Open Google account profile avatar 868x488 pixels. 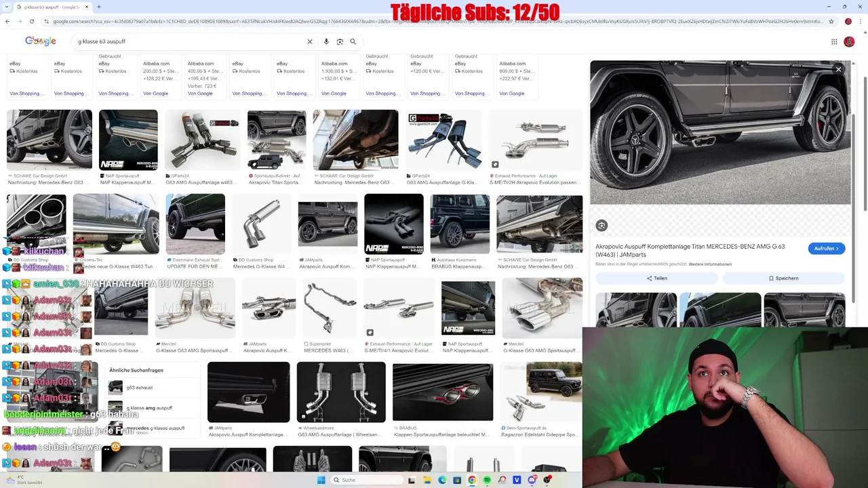(849, 41)
